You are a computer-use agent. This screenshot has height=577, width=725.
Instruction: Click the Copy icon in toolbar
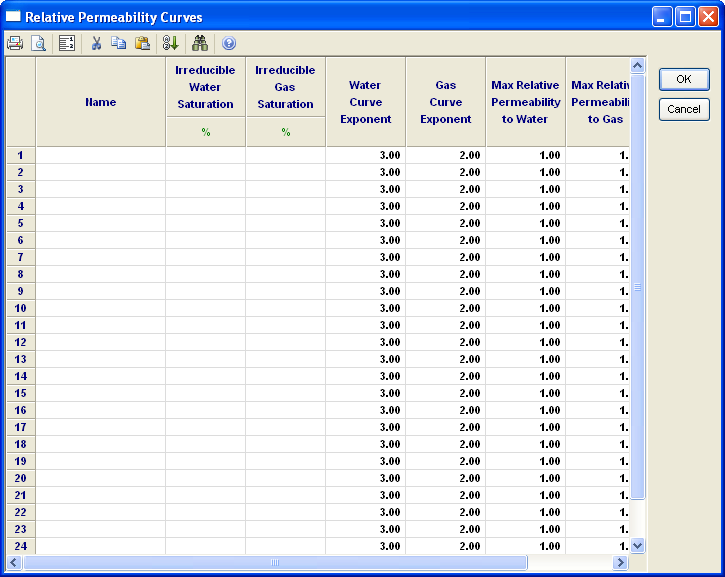119,43
